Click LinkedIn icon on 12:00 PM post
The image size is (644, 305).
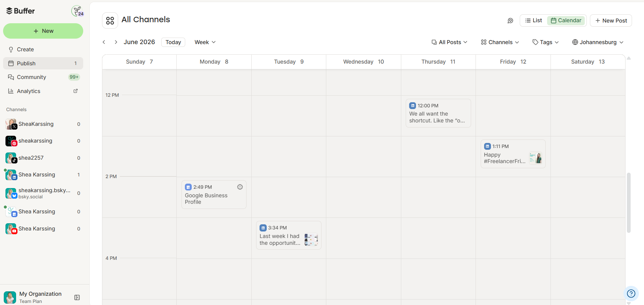pos(413,106)
